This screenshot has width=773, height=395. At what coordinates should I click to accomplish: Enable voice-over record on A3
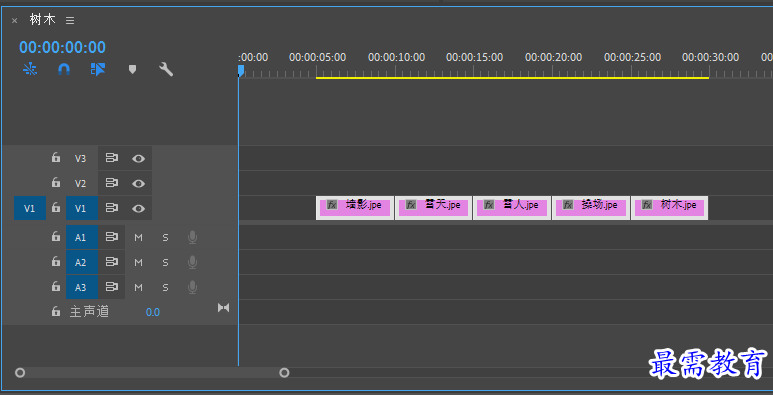[x=192, y=287]
